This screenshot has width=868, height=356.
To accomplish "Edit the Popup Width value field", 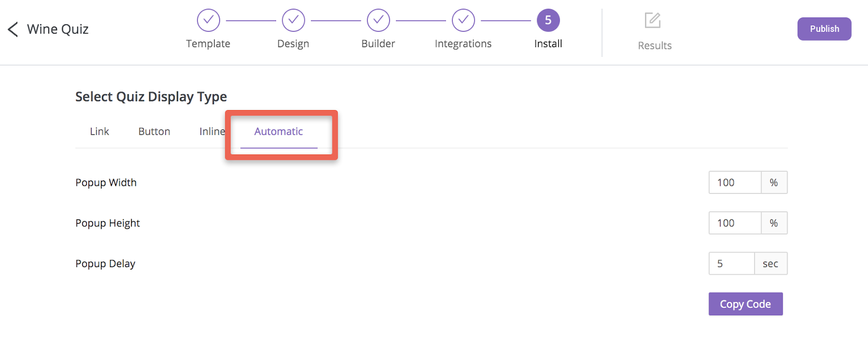I will 735,183.
